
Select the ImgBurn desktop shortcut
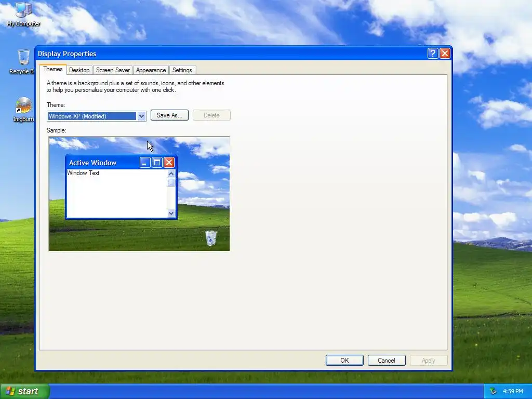[x=23, y=109]
